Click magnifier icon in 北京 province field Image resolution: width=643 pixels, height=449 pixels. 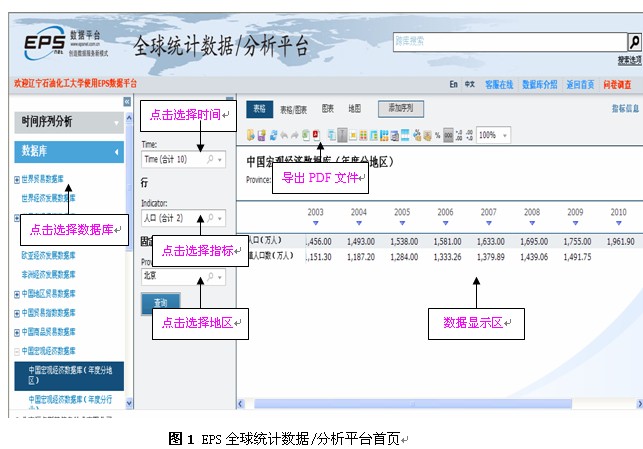tap(210, 276)
